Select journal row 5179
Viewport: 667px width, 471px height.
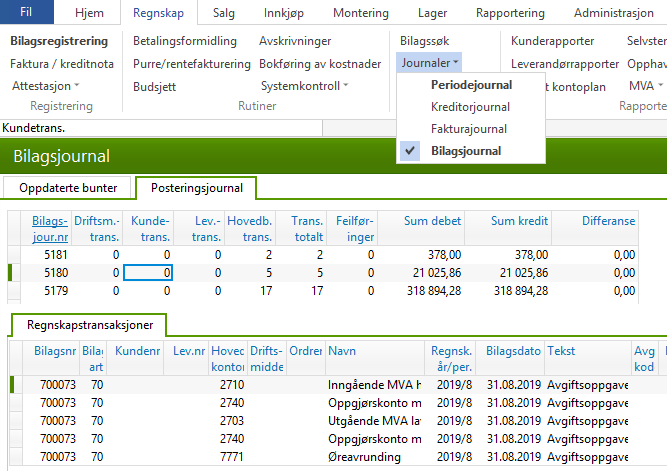(323, 291)
